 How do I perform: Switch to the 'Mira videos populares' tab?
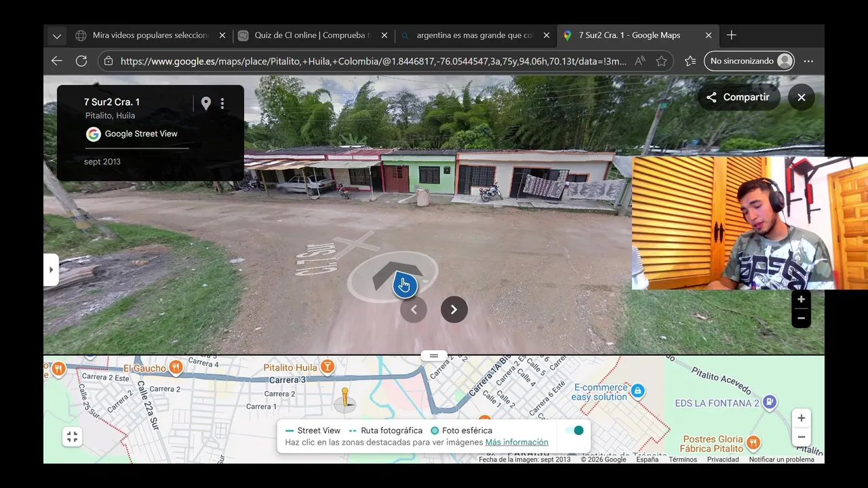click(150, 35)
